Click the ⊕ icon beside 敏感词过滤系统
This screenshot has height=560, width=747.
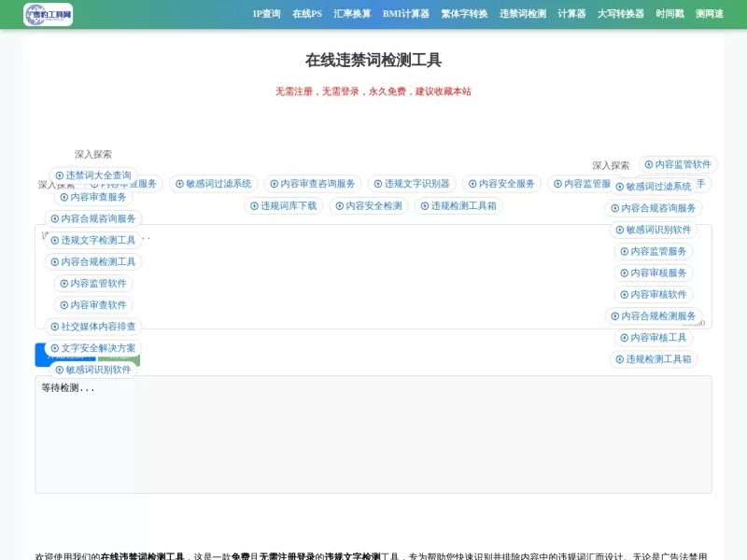coord(178,183)
